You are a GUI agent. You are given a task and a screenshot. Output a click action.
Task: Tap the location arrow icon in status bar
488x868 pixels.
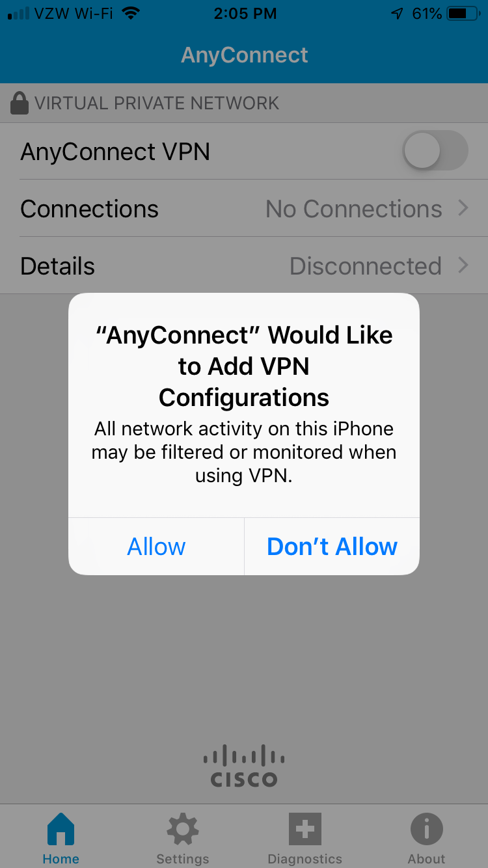(397, 13)
